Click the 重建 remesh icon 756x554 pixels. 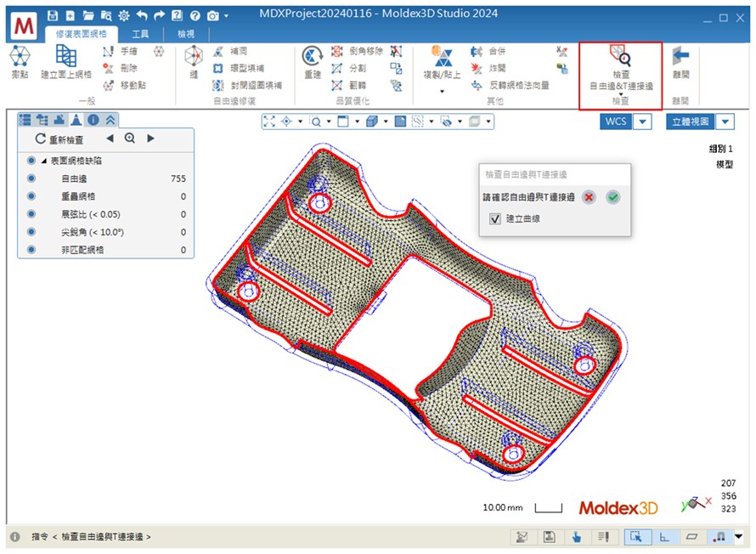[312, 62]
